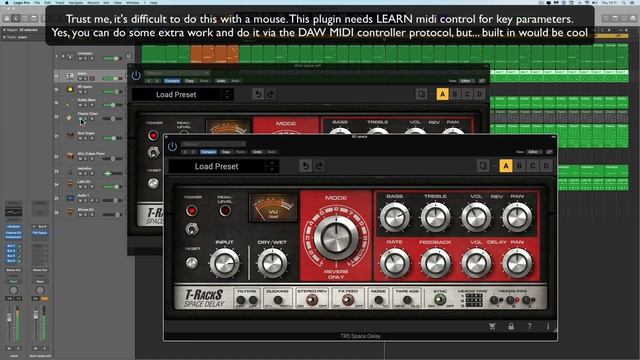This screenshot has height=360, width=640.
Task: Click the HPF filter mini knob
Action: coord(241,300)
